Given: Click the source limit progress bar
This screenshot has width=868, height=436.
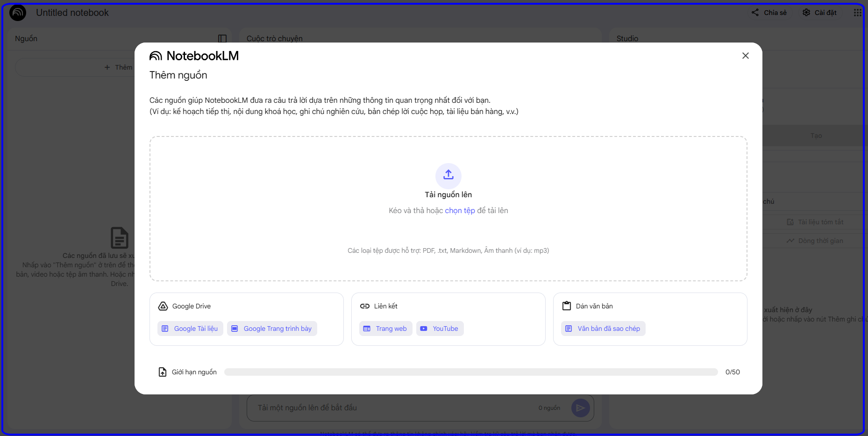Looking at the screenshot, I should click(470, 372).
